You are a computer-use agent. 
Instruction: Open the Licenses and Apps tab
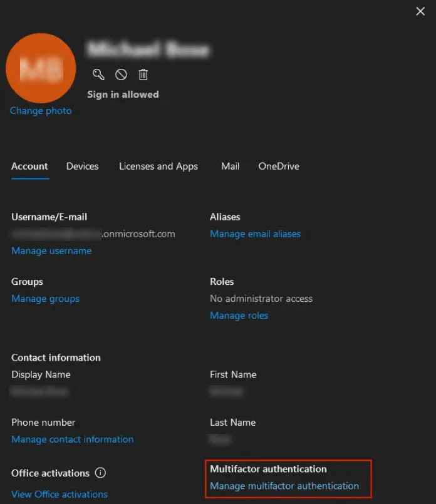coord(158,167)
